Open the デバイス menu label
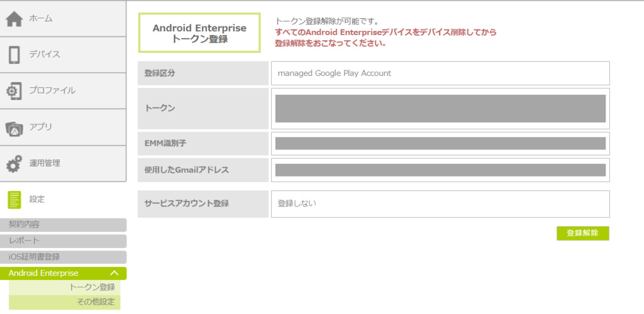This screenshot has height=314, width=644. [45, 55]
